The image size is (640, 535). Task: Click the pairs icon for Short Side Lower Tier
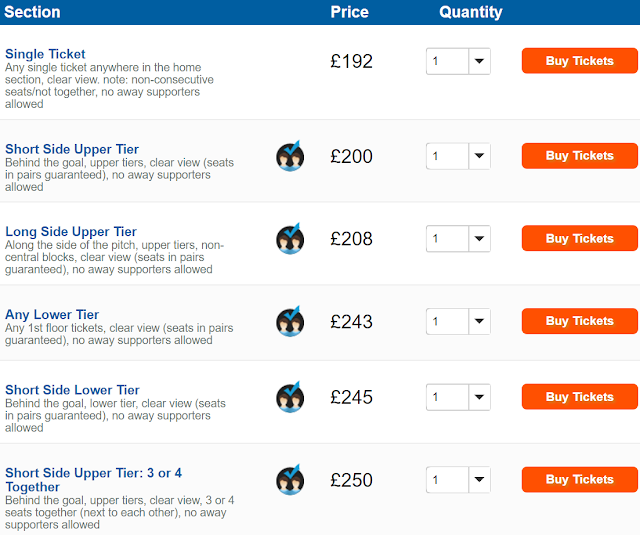point(290,397)
